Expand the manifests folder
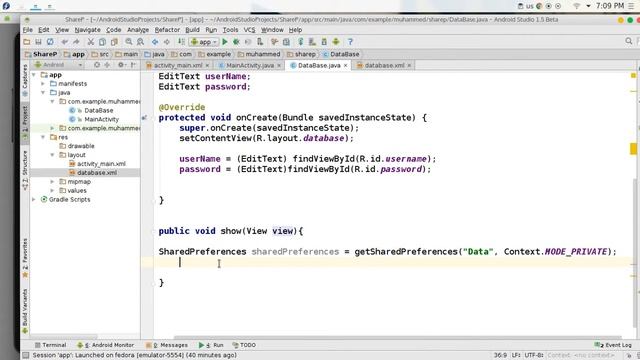 (43, 84)
